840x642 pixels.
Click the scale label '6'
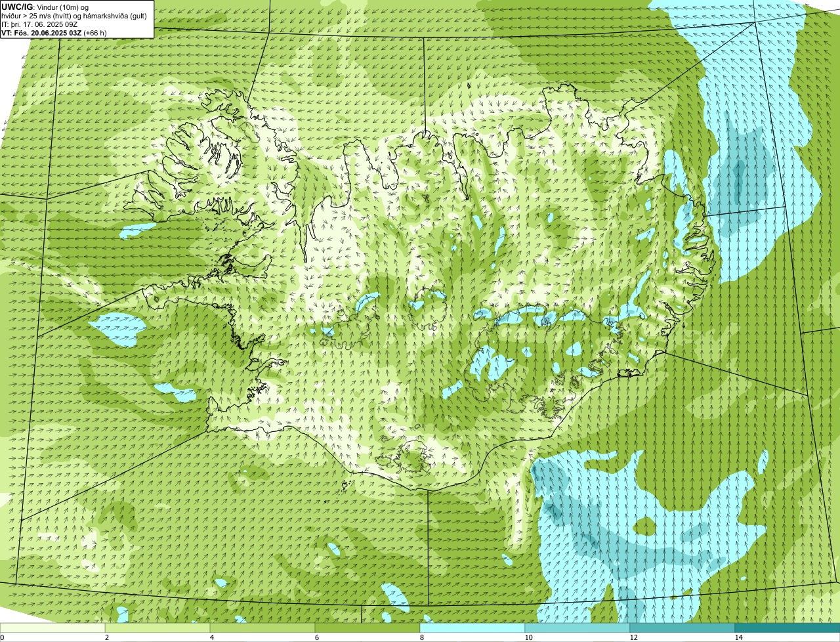[316, 637]
